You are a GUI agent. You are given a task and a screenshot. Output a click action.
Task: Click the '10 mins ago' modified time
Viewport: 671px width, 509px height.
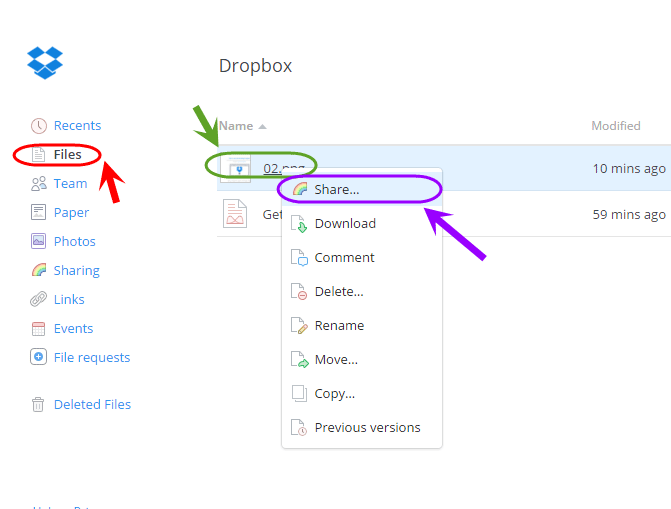(629, 169)
